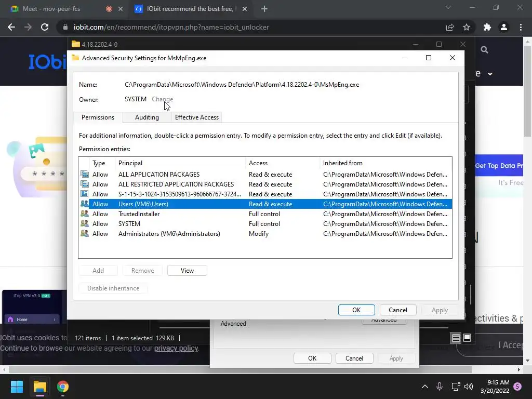Click the site lock icon in address bar
Screen dimensions: 532x399
coord(65,27)
